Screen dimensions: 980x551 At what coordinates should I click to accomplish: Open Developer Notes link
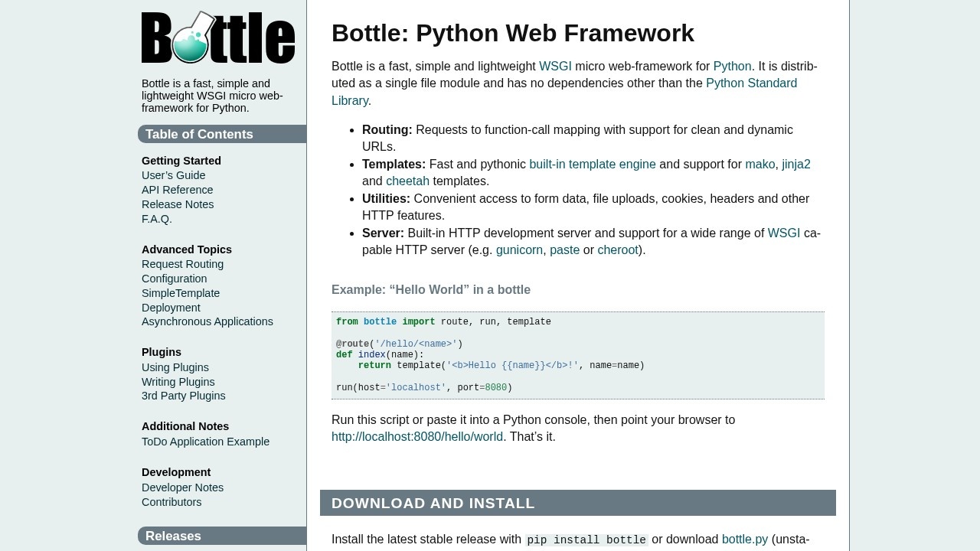tap(182, 487)
